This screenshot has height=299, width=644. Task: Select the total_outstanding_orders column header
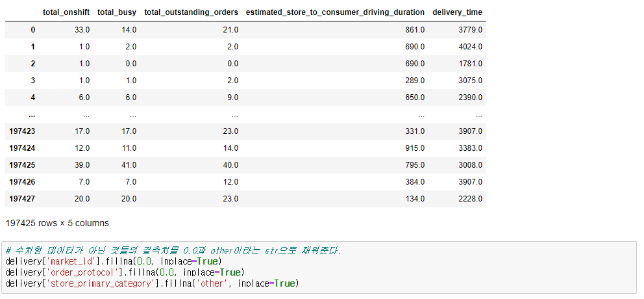point(191,12)
